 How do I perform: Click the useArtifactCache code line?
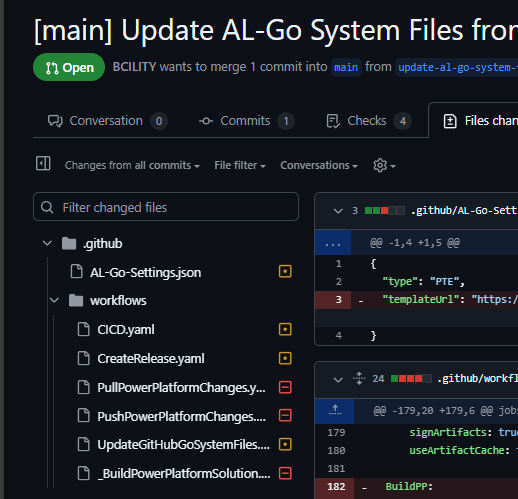(463, 451)
